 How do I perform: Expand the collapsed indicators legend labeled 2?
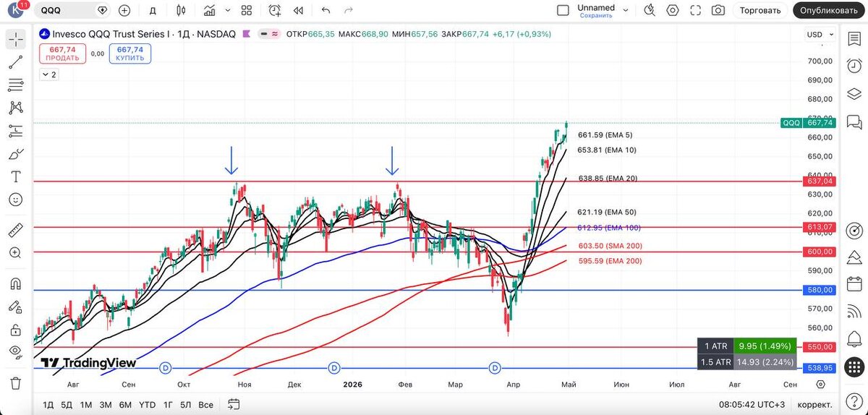(49, 74)
